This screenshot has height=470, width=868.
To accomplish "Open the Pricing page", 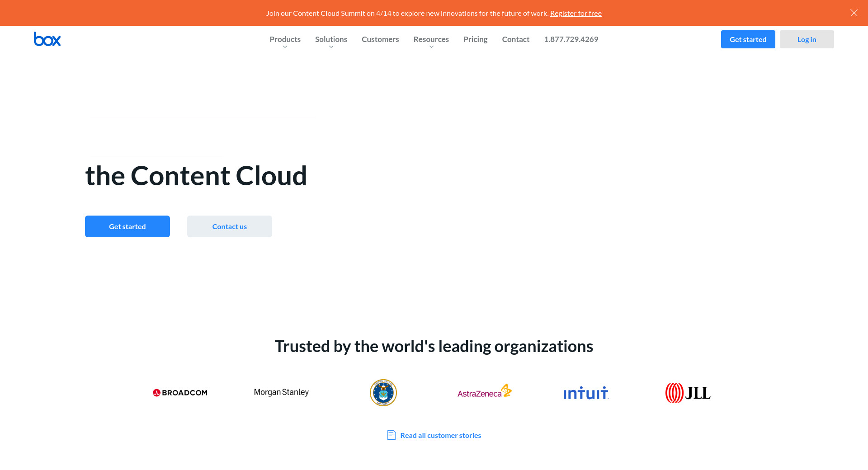I will click(475, 39).
